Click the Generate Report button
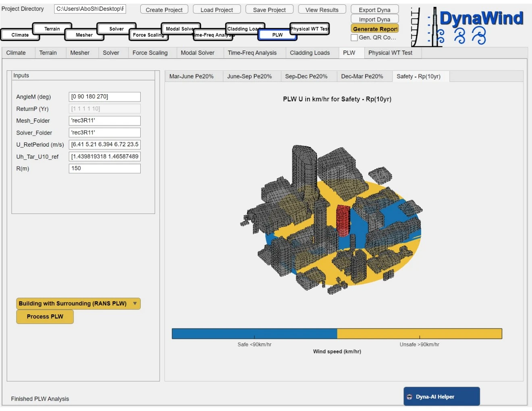 (375, 29)
